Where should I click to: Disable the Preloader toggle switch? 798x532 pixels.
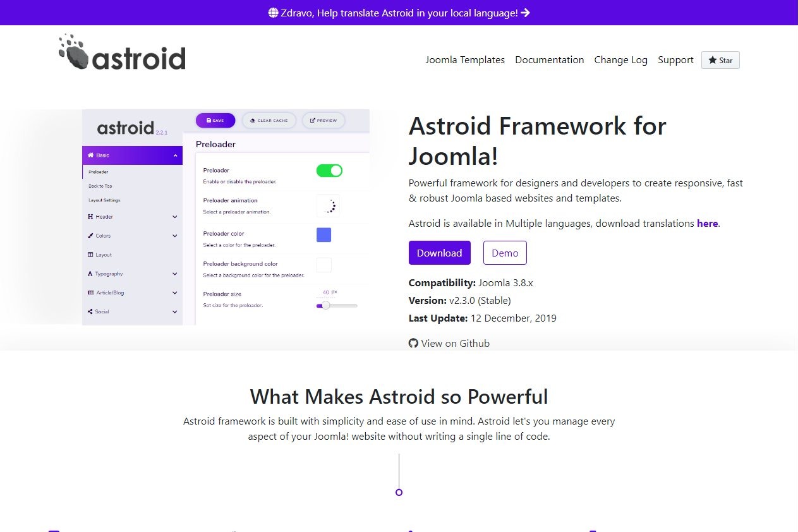click(329, 170)
